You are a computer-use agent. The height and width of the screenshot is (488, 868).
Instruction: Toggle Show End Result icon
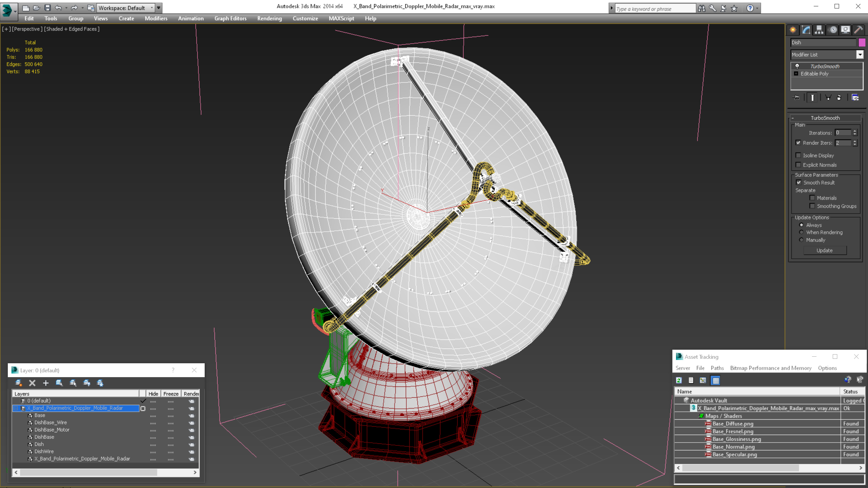tap(813, 97)
